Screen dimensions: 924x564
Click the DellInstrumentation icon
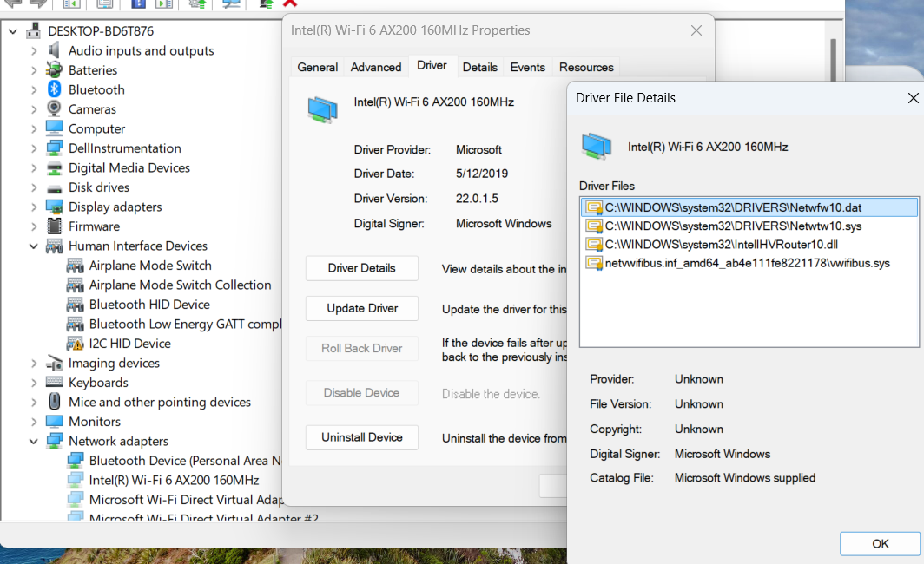(x=54, y=148)
